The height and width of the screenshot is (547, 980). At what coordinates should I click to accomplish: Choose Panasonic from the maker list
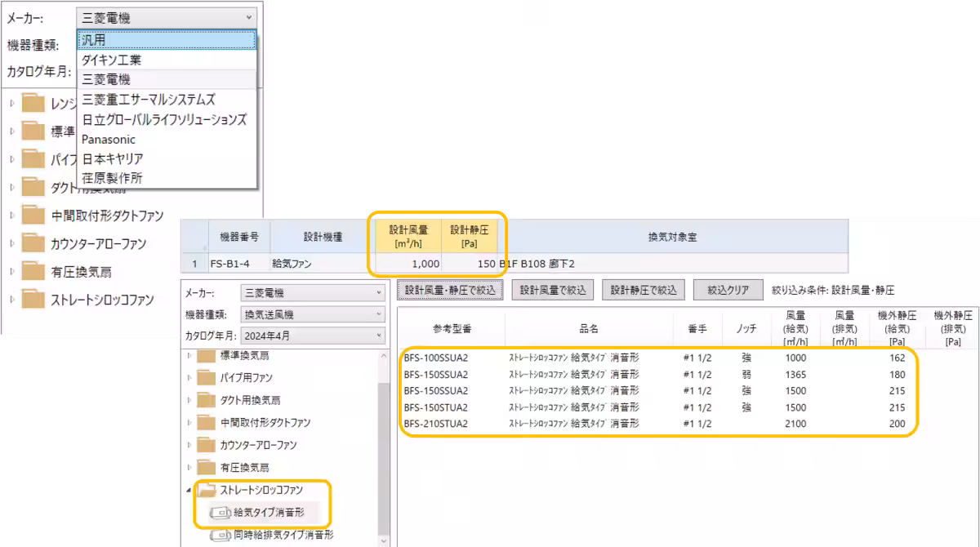109,140
